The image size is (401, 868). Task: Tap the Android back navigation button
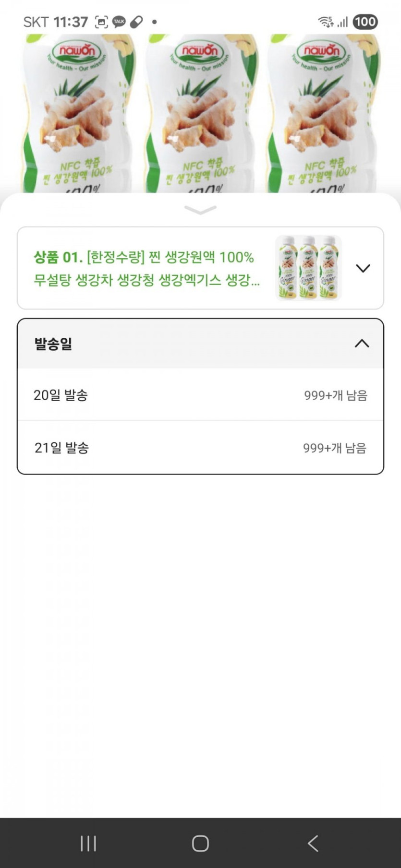(x=313, y=843)
